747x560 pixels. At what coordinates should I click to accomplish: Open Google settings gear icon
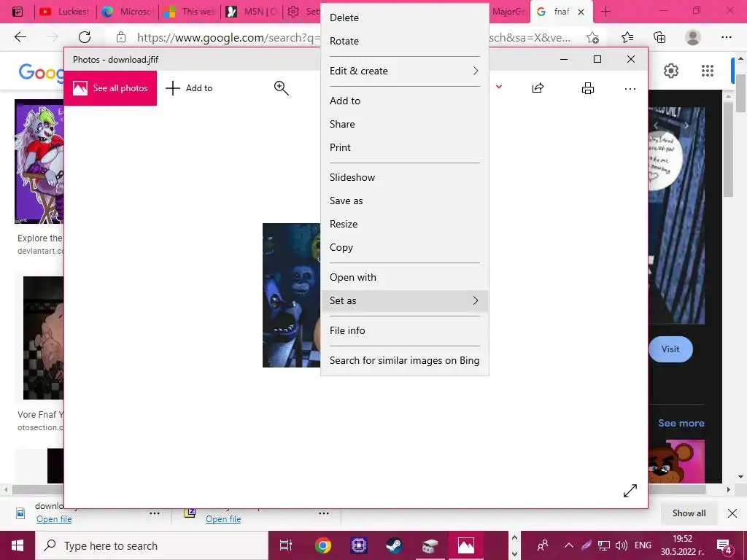pos(671,71)
